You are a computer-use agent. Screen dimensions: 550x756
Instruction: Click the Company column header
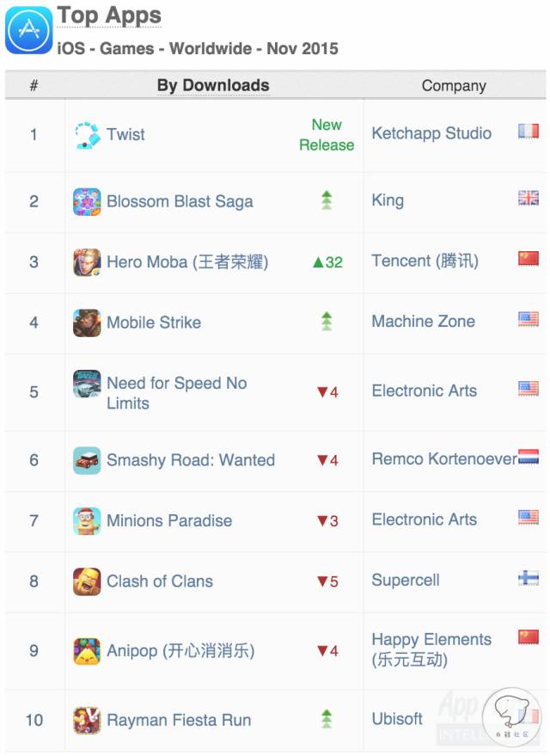(x=454, y=86)
